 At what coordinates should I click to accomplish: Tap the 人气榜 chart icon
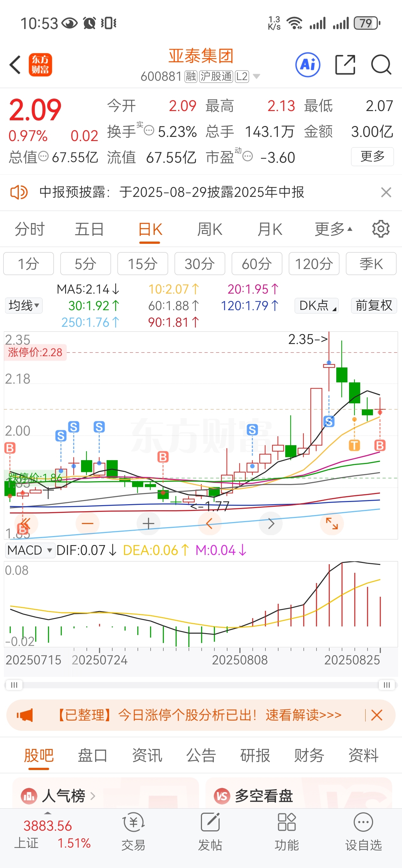click(x=29, y=796)
